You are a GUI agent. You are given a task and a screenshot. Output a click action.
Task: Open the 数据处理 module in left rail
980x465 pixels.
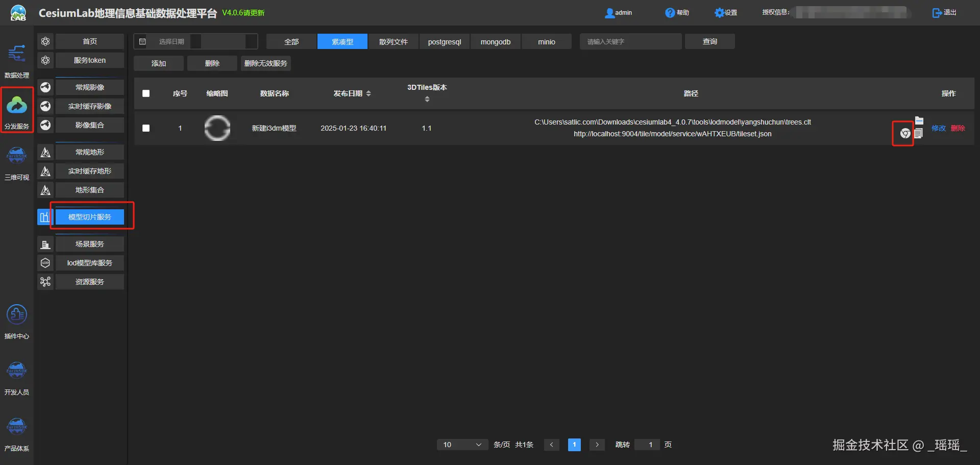pos(17,61)
